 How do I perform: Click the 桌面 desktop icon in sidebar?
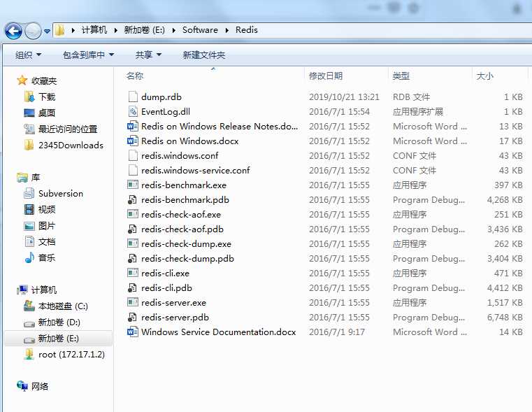tap(29, 113)
